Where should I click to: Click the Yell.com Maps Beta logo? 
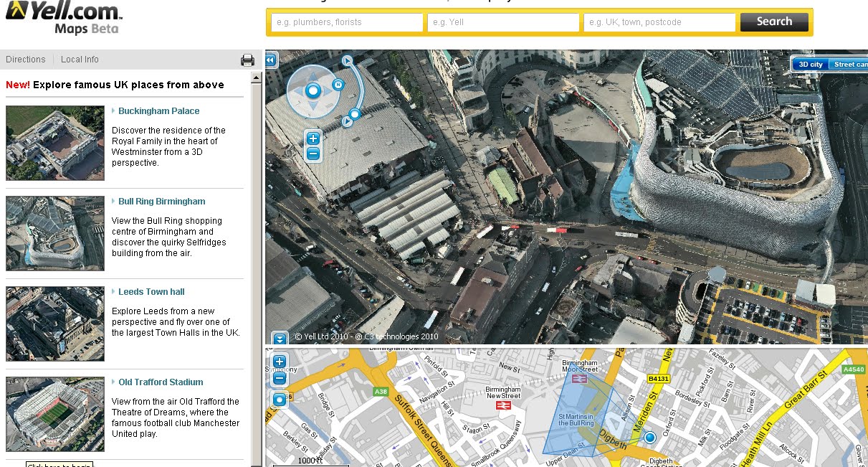pos(63,18)
